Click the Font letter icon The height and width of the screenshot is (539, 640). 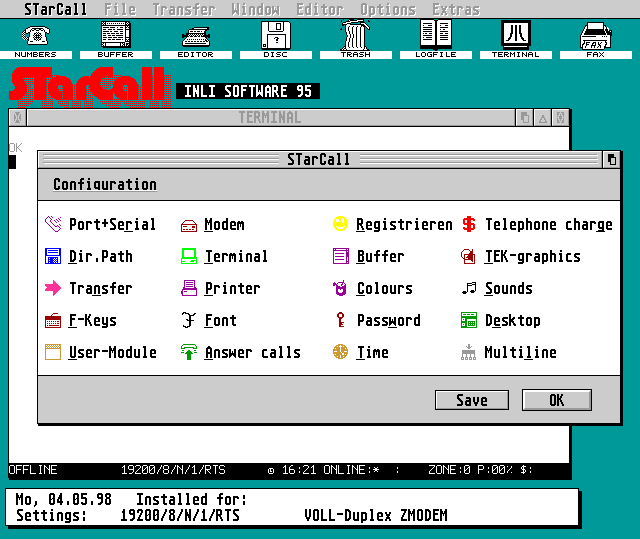(189, 320)
